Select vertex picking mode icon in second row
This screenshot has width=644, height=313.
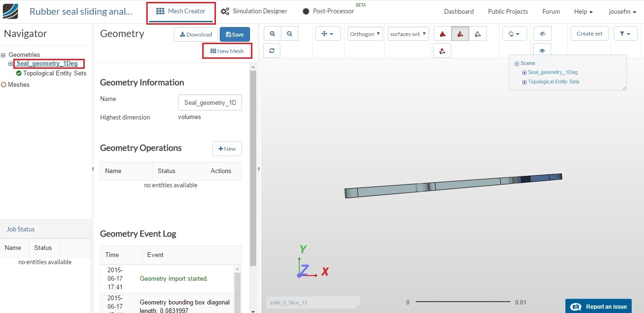442,50
